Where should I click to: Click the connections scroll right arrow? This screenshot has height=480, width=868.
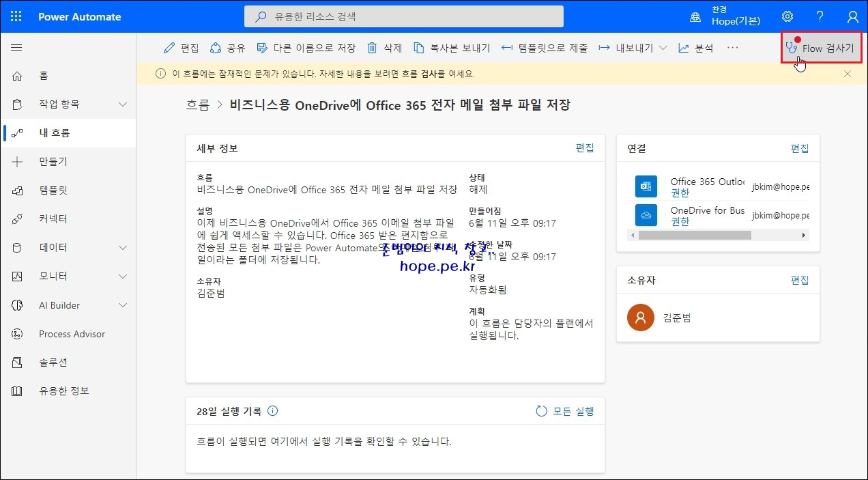coord(805,235)
